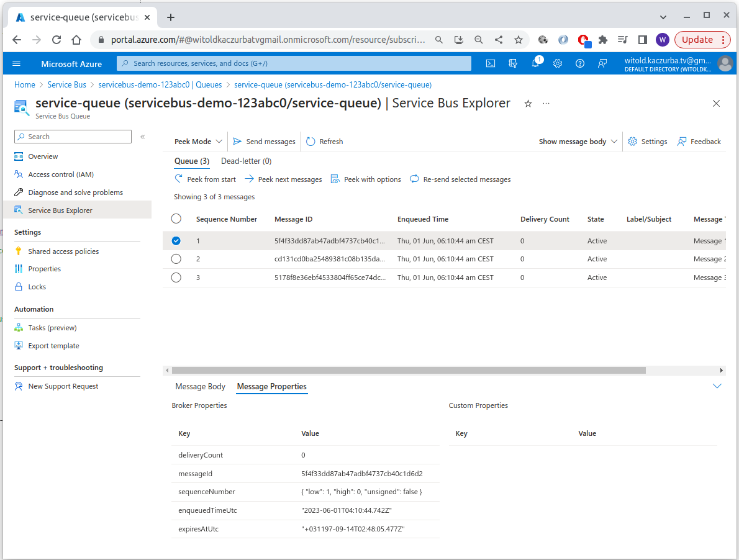Open servicebus-demo-123abc0 | Queues breadcrumb
The width and height of the screenshot is (739, 560).
160,85
